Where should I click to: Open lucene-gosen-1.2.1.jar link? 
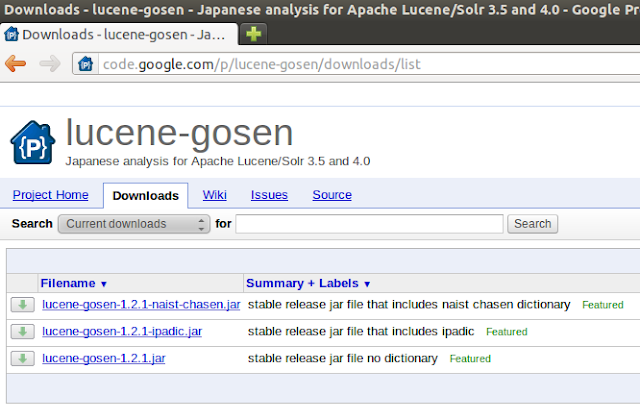click(x=104, y=358)
